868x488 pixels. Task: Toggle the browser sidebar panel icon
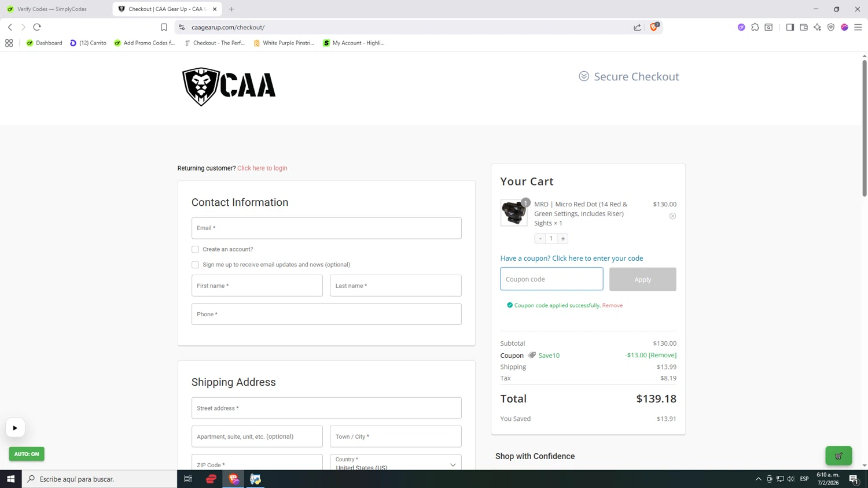(790, 27)
